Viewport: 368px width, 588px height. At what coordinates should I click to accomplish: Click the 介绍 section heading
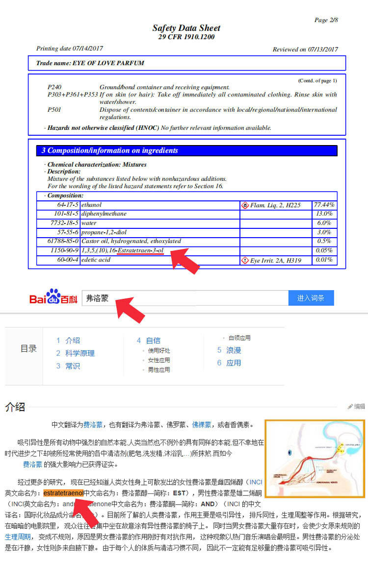click(15, 407)
